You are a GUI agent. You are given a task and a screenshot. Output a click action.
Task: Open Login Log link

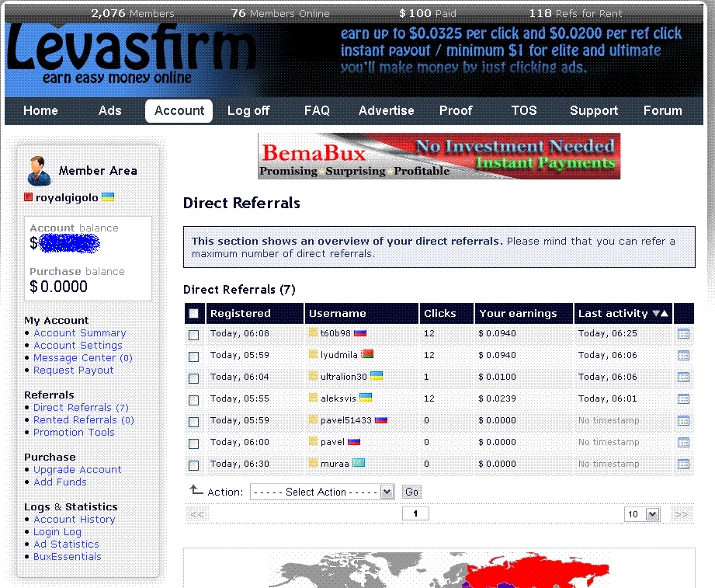tap(57, 532)
